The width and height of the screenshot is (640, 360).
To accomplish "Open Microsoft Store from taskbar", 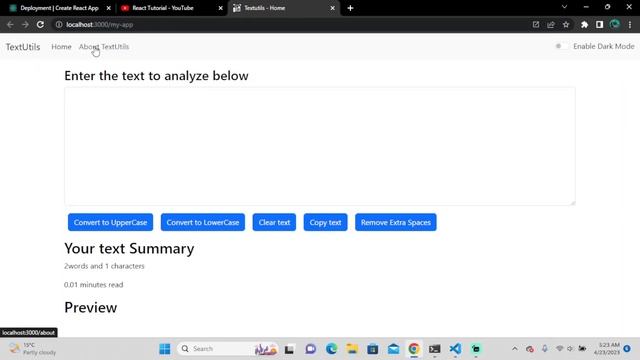I will coord(373,349).
